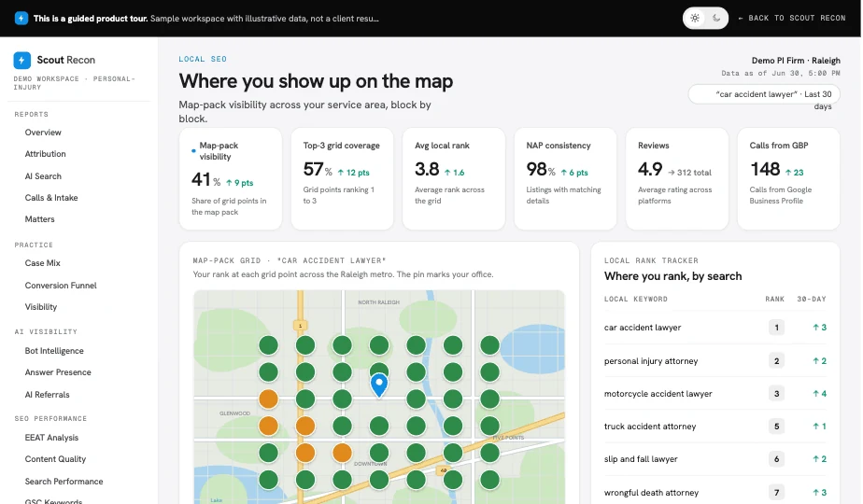Click the Reviews rating card
The image size is (863, 504).
coord(677,179)
